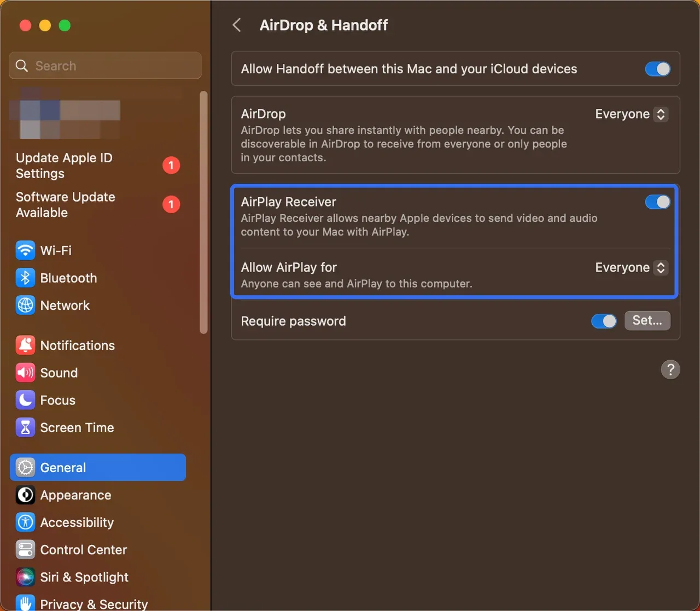The image size is (700, 611).
Task: Click the Control Center icon
Action: [25, 550]
